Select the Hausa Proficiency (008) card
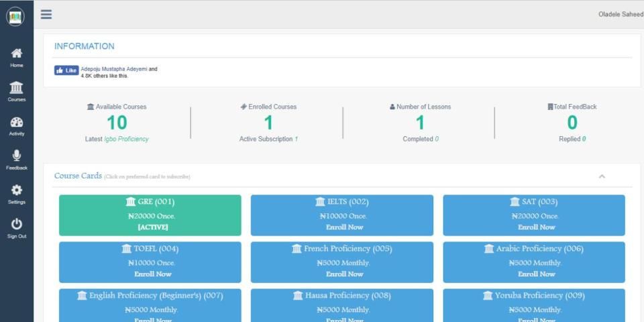This screenshot has width=644, height=322. (x=341, y=305)
